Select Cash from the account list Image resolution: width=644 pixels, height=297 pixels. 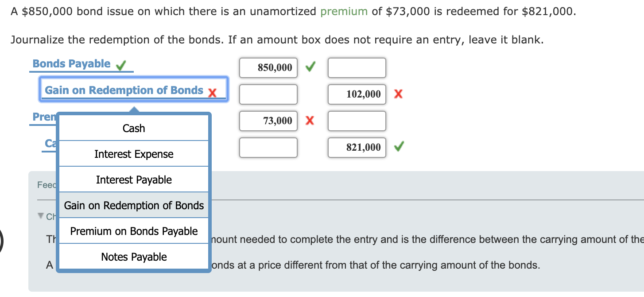coord(133,128)
